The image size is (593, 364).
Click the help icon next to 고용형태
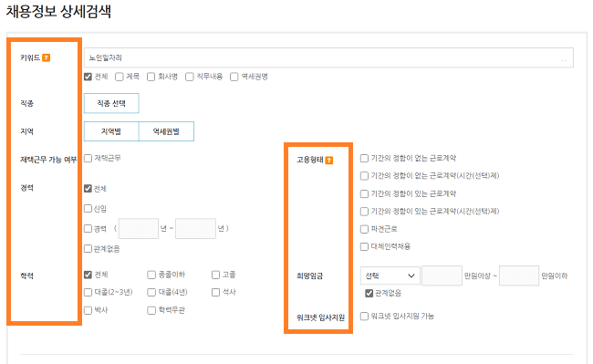click(329, 161)
